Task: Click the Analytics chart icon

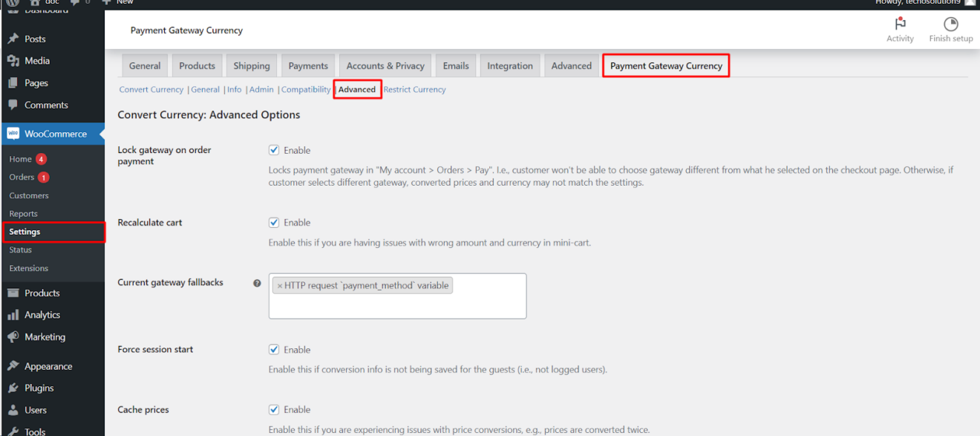Action: click(x=12, y=314)
